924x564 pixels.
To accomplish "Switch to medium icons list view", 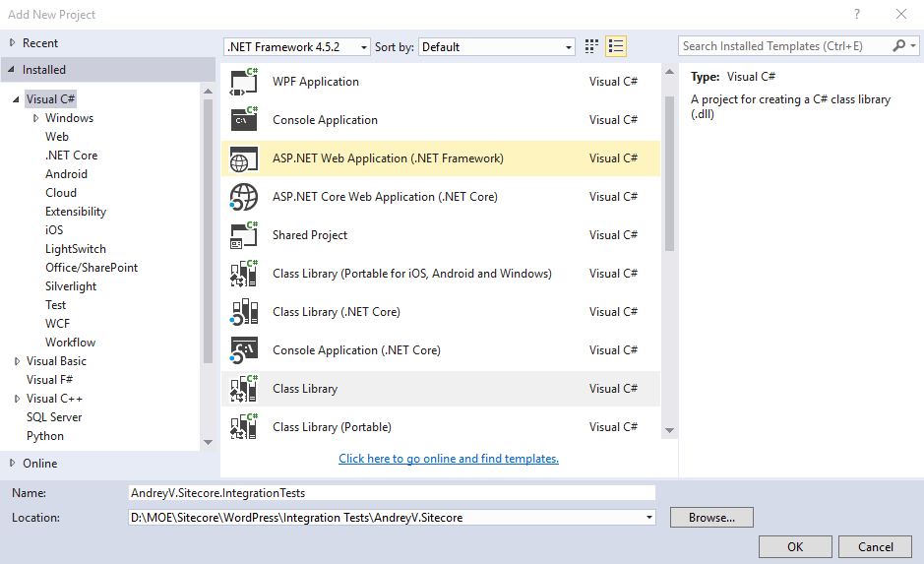I will tap(616, 46).
